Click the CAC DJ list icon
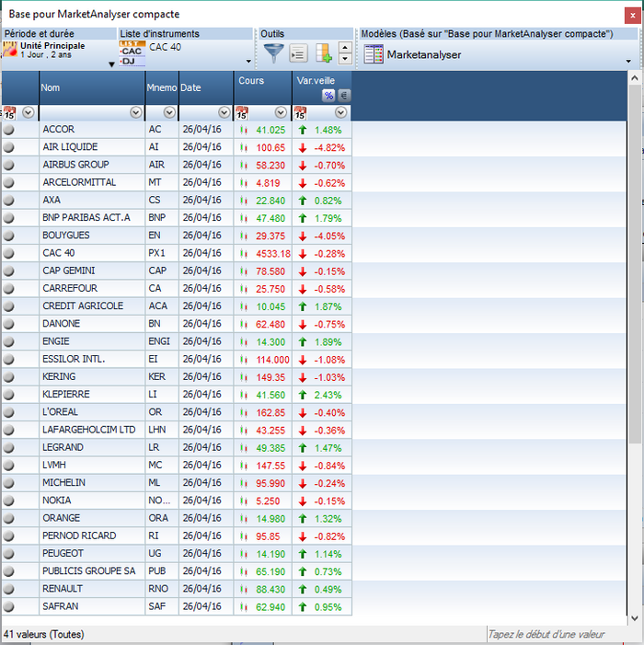The height and width of the screenshot is (645, 644). pos(132,53)
